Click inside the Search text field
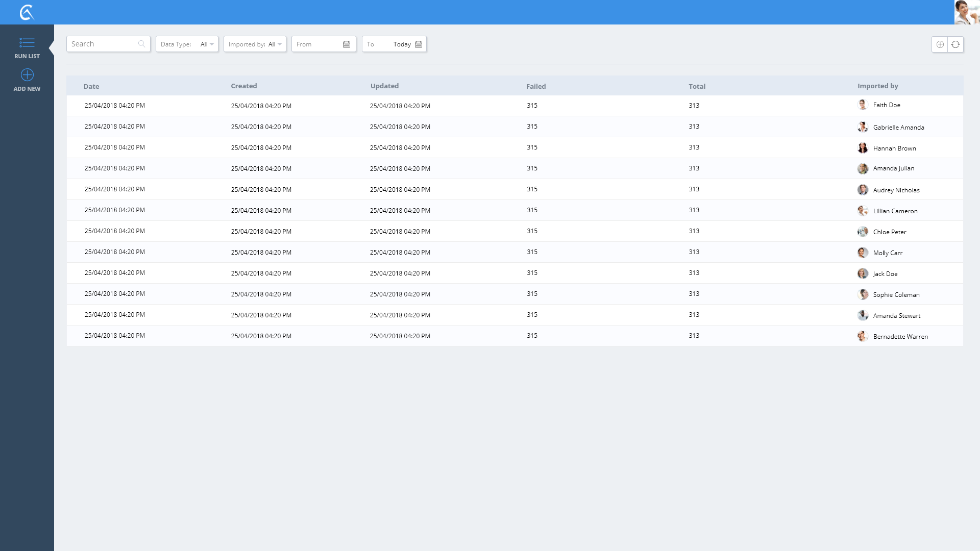This screenshot has height=551, width=980. click(x=102, y=44)
